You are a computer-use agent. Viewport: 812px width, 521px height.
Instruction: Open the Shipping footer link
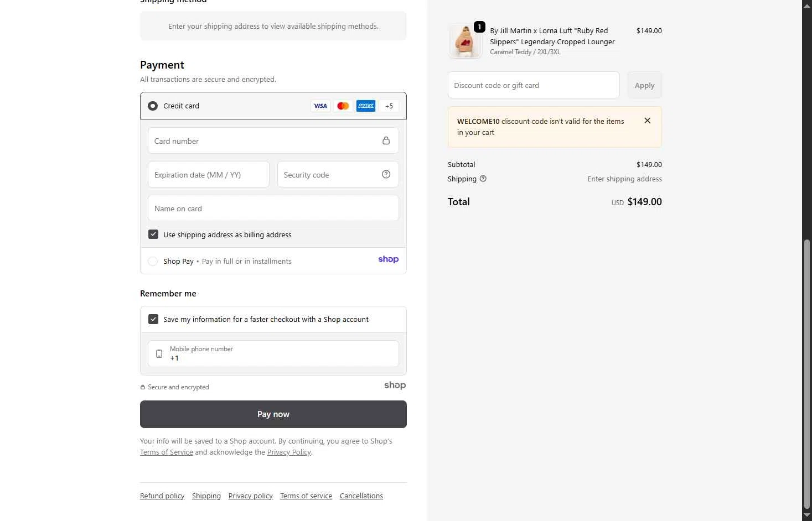(206, 496)
